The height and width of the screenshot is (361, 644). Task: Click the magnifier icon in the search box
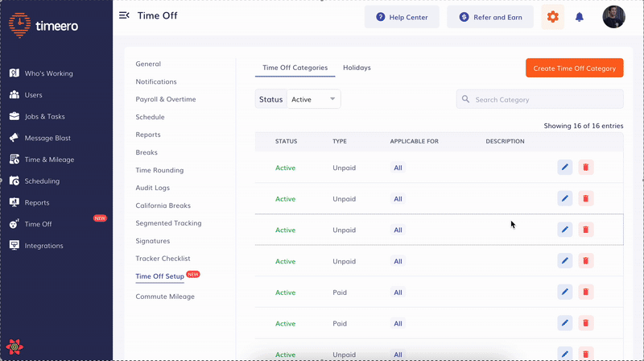[x=465, y=99]
